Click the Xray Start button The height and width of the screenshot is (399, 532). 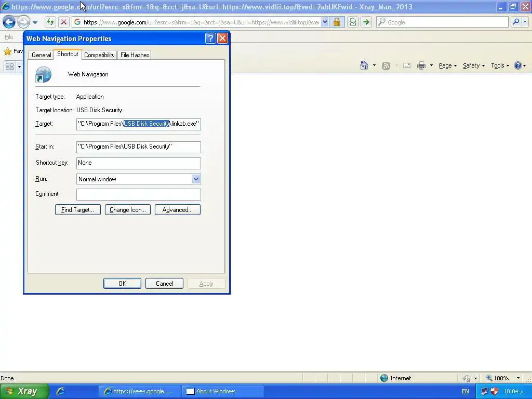[x=24, y=391]
